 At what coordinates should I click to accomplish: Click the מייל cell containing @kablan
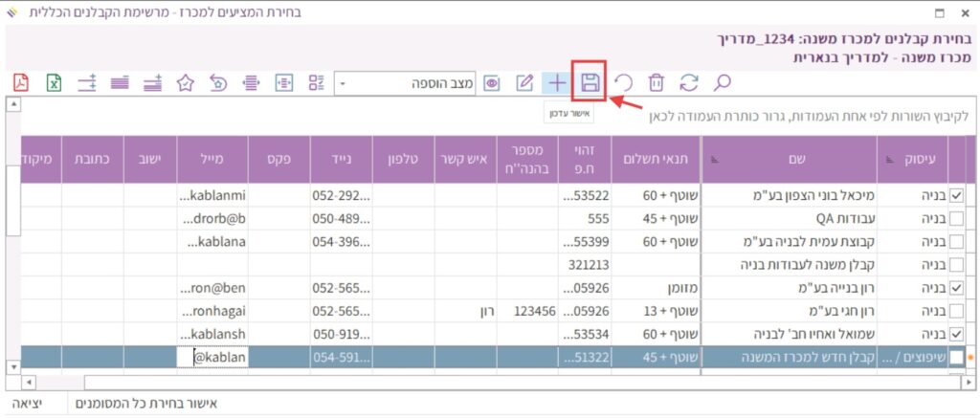[213, 357]
